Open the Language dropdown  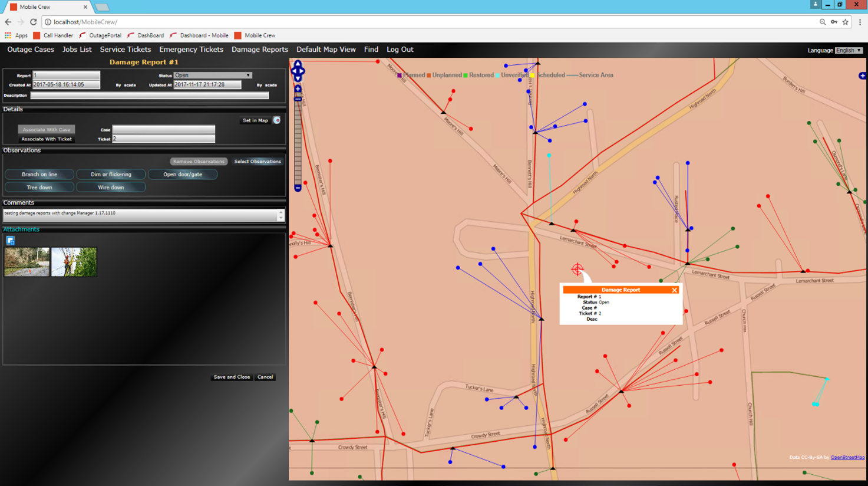pos(849,50)
